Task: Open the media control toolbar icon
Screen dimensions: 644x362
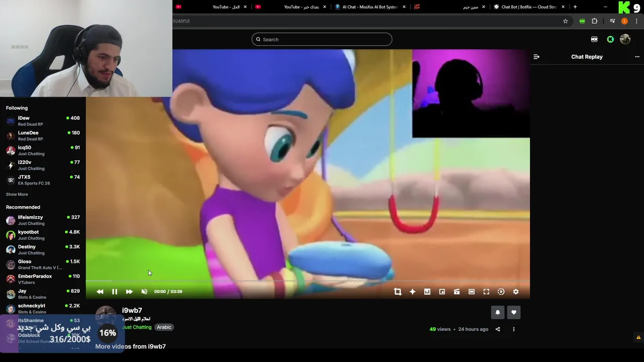Action: (x=612, y=21)
